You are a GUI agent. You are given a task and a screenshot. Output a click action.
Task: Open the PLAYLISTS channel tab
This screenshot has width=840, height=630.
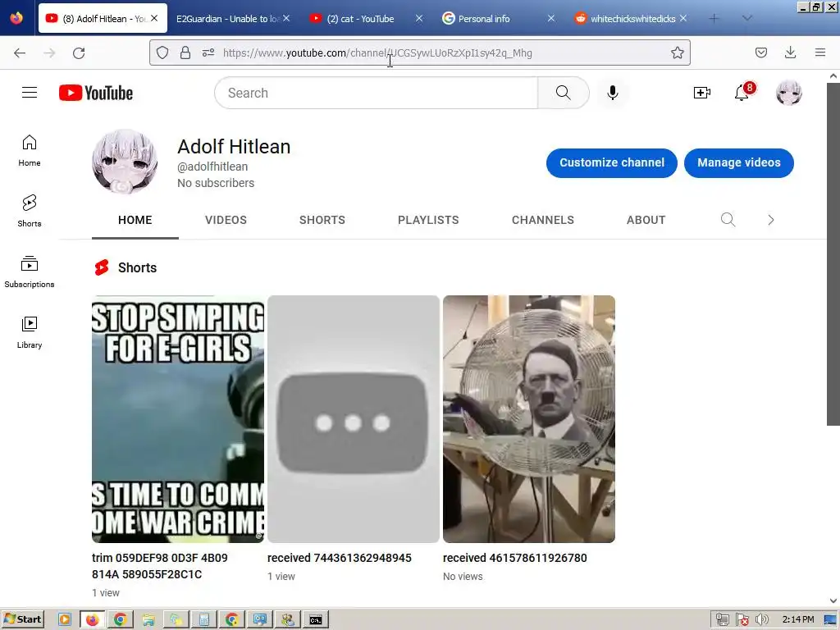click(x=428, y=220)
